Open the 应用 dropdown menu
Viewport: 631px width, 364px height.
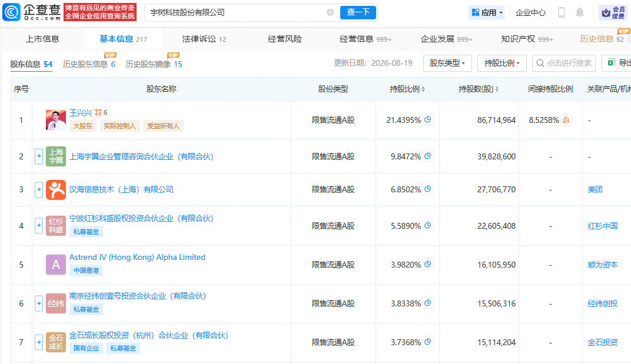coord(487,12)
